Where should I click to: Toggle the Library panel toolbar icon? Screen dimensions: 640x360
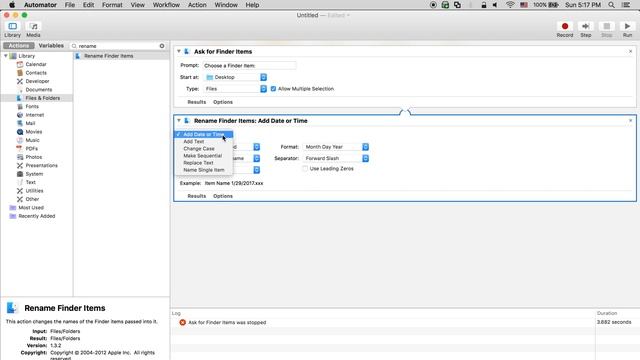pyautogui.click(x=13, y=27)
